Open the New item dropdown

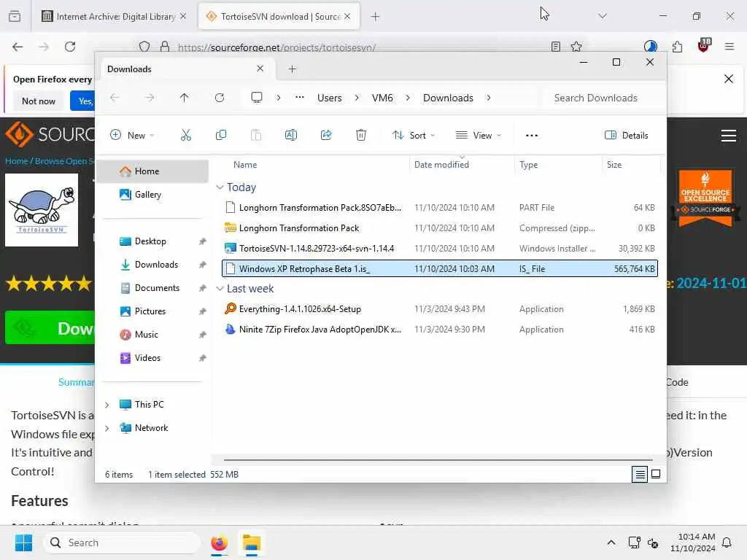(x=133, y=135)
